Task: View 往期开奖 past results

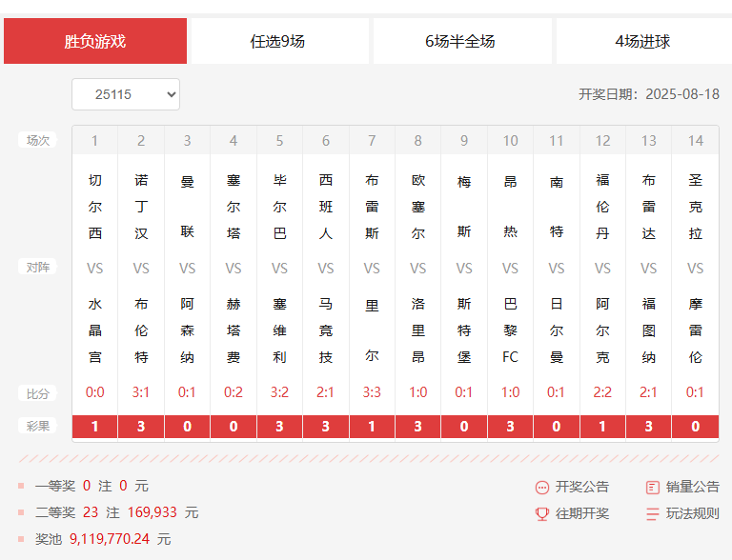Action: pyautogui.click(x=582, y=514)
